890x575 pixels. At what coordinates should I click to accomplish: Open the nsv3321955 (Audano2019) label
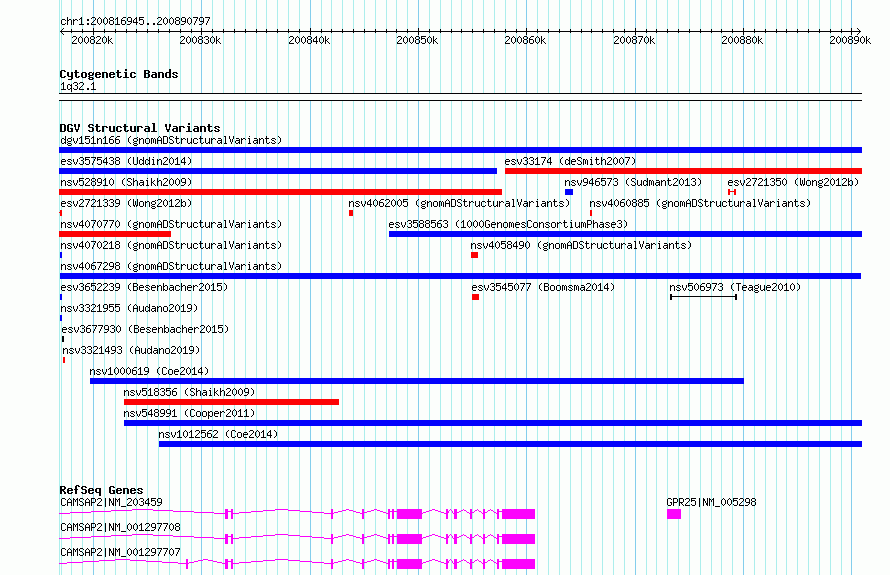[x=129, y=308]
